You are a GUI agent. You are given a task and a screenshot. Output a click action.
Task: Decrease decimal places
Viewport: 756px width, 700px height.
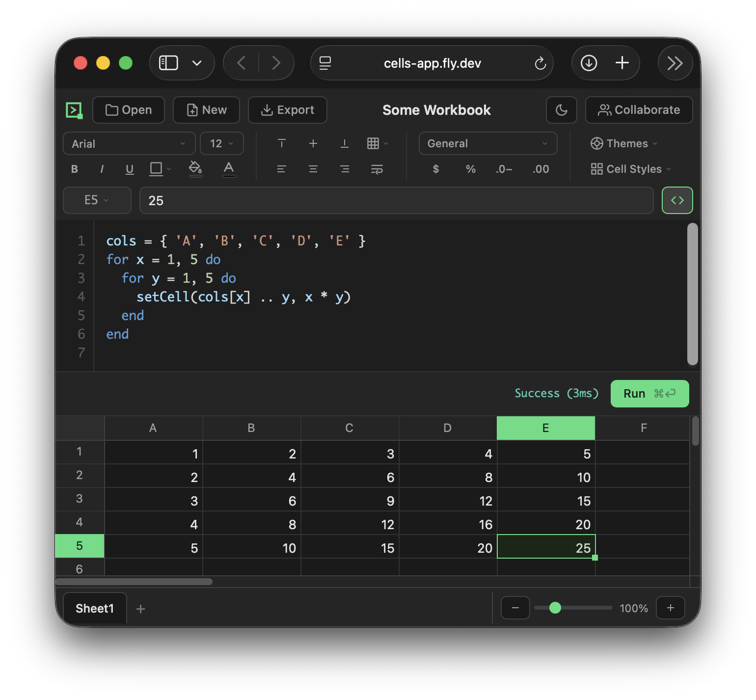504,169
